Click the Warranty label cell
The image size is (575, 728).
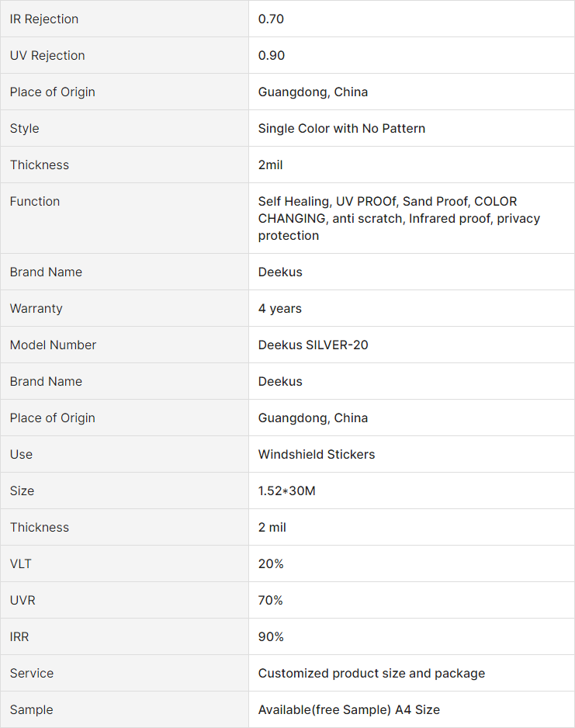click(x=124, y=308)
